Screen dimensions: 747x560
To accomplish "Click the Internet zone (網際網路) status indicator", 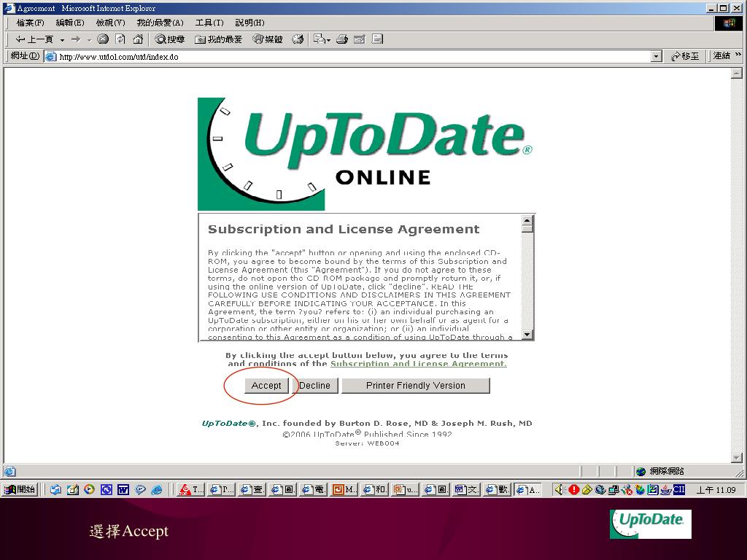I will point(659,471).
